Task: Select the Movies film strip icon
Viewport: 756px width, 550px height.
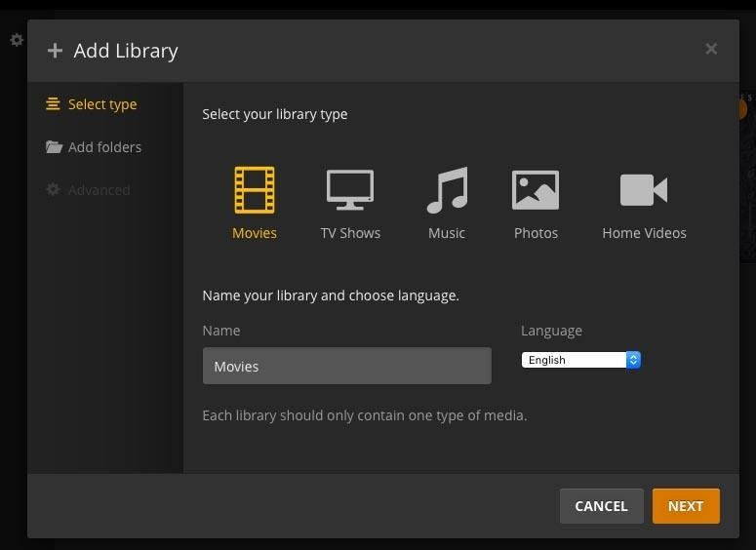Action: point(254,190)
